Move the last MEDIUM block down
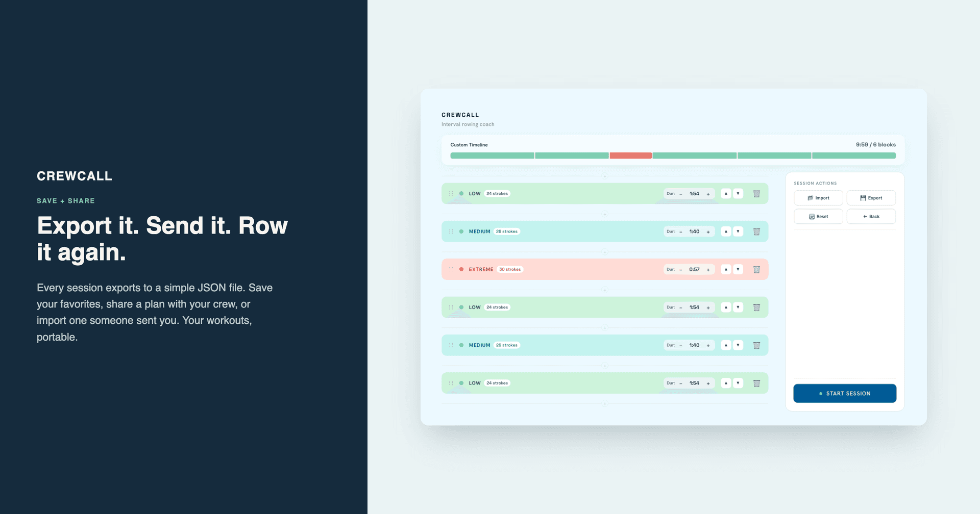Screen dimensions: 980x514 tap(738, 345)
